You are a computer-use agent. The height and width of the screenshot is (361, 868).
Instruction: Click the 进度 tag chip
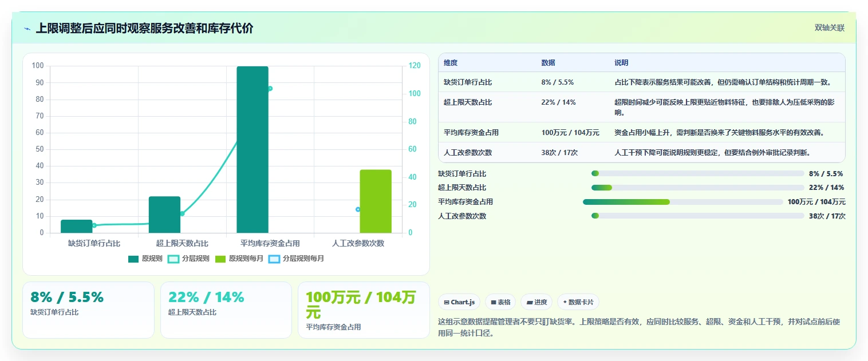536,302
